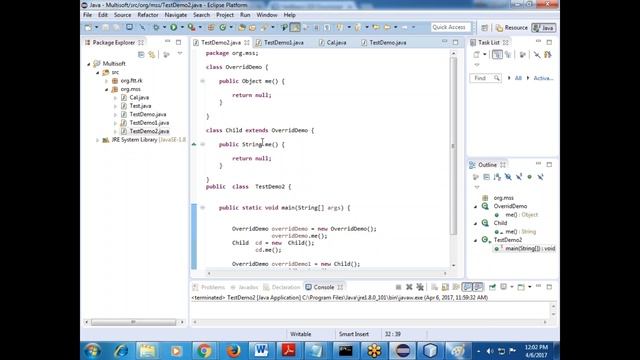
Task: Click the Clear Console icon
Action: pos(434,287)
